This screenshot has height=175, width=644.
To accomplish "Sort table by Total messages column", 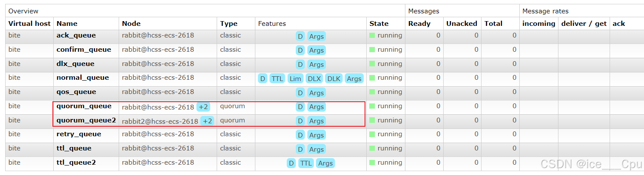I will [493, 24].
